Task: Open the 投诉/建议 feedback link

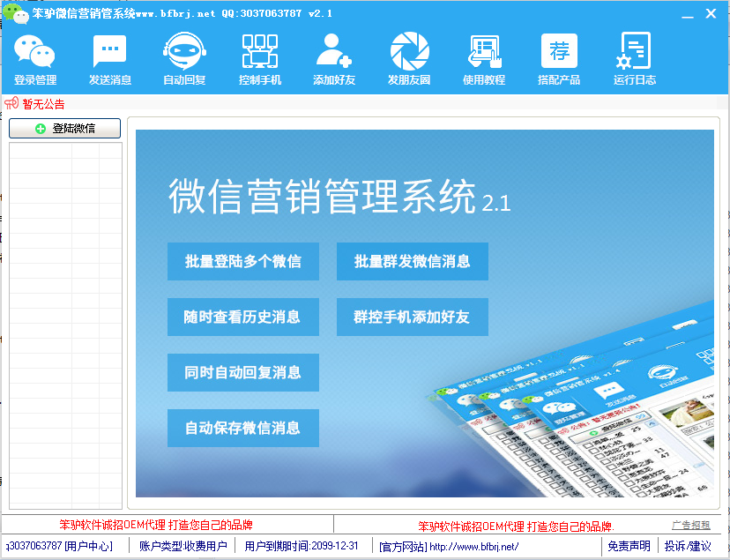Action: [688, 546]
